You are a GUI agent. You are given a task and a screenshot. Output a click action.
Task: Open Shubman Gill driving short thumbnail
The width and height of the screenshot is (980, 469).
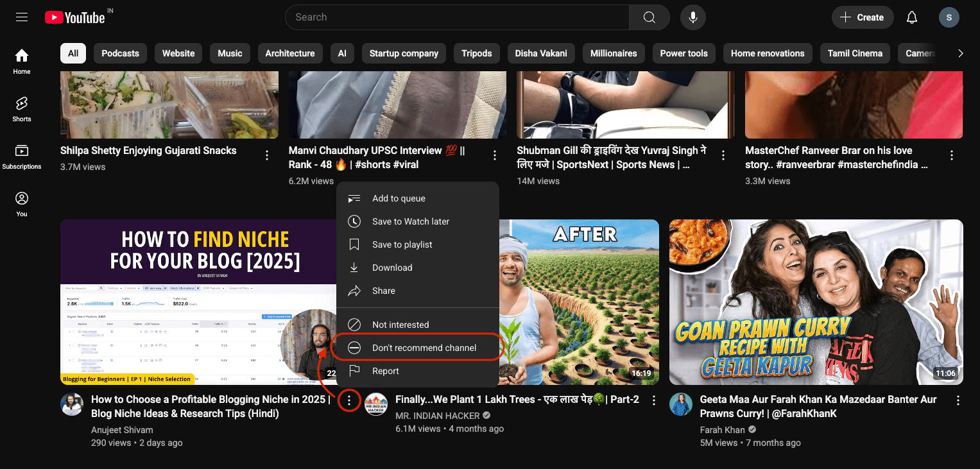click(626, 104)
